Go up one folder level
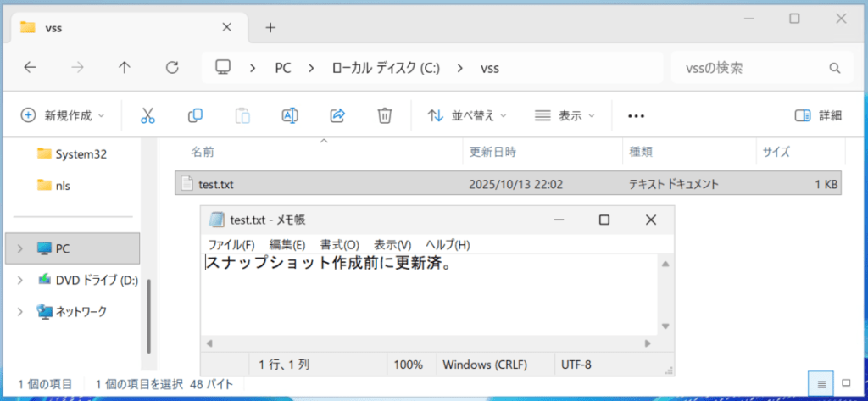The width and height of the screenshot is (868, 401). pyautogui.click(x=125, y=67)
